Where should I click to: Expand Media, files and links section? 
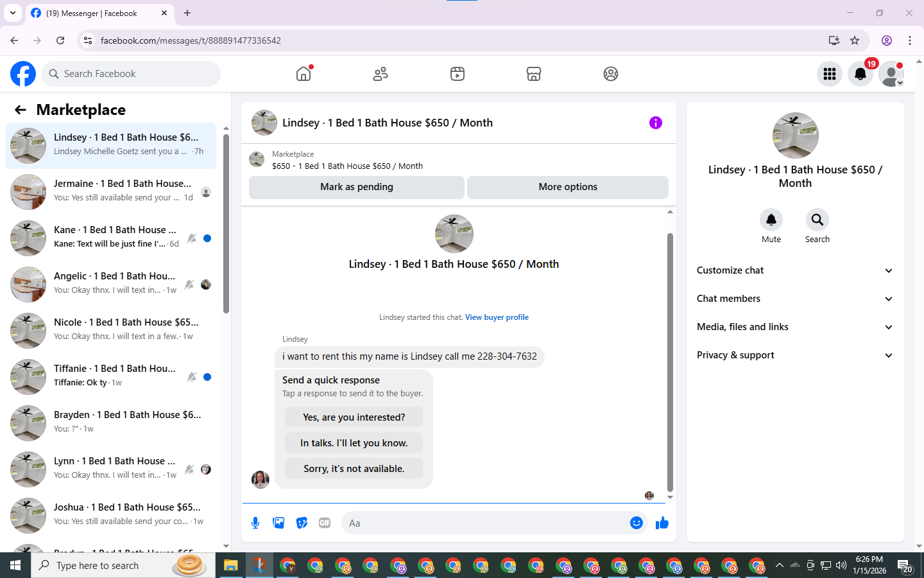tap(795, 327)
